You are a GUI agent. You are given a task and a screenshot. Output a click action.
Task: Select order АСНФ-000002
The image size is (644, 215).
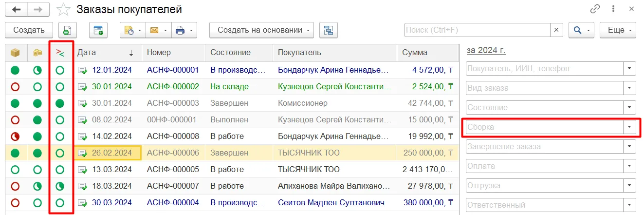coord(173,87)
